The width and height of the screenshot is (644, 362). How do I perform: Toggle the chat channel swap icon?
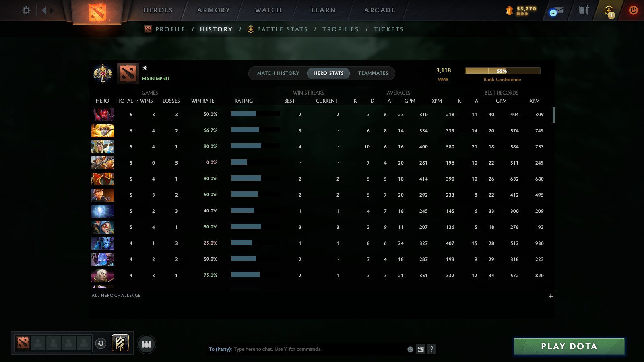pos(421,349)
